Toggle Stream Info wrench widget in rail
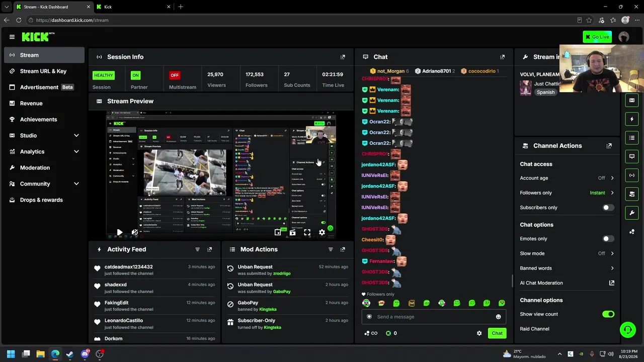 pos(632,213)
